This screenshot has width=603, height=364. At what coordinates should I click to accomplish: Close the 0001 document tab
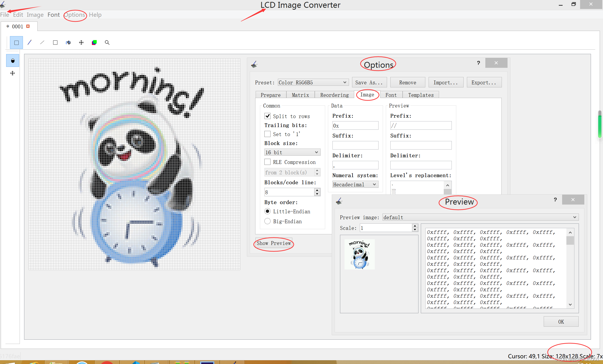(x=28, y=26)
